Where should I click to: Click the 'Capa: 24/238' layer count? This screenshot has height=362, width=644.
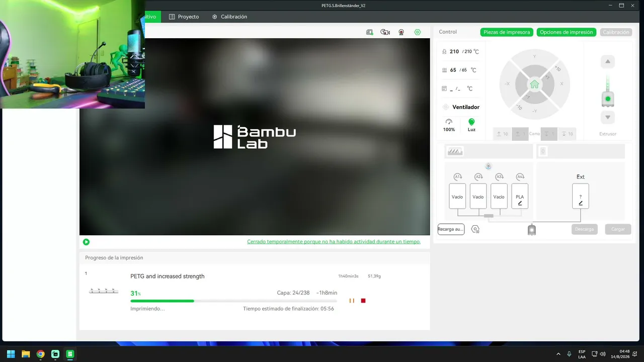point(293,293)
